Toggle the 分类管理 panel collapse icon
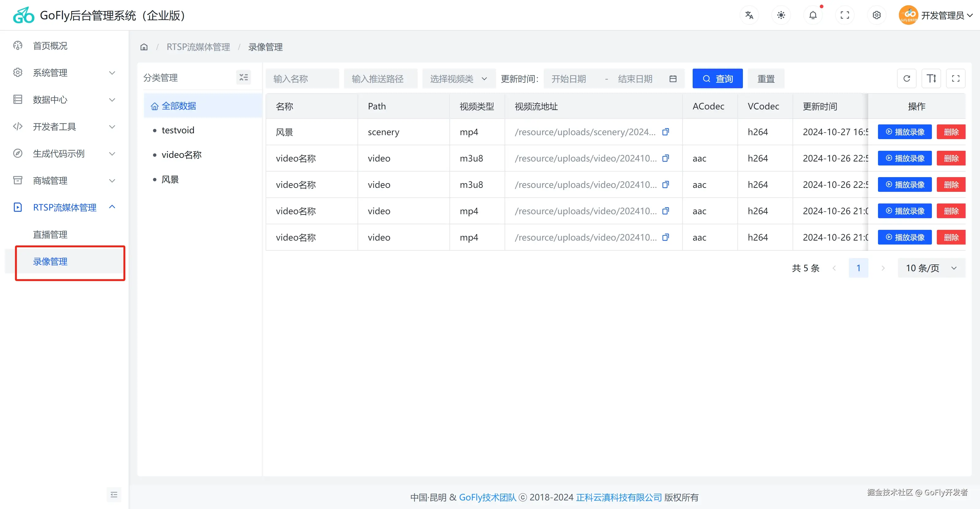The image size is (980, 509). point(244,78)
